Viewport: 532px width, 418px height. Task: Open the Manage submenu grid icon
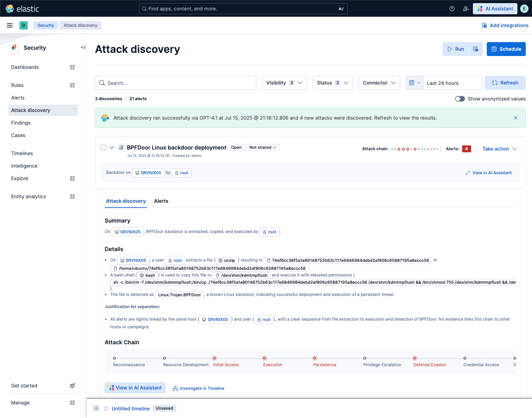click(x=72, y=403)
